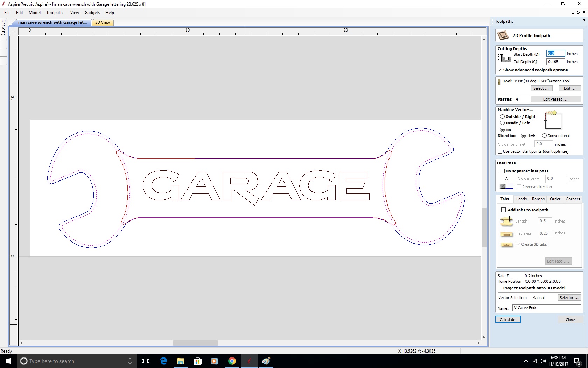Click the tab Thickness illustration icon
588x368 pixels.
pos(507,234)
